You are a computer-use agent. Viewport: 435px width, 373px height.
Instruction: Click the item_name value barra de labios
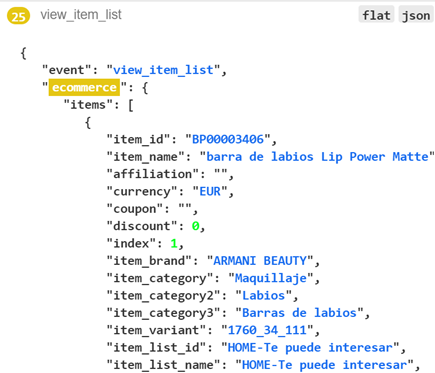(x=317, y=157)
